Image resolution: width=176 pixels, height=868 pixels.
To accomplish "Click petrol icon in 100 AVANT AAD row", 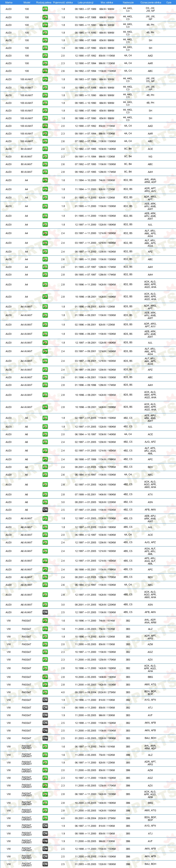I will [x=45, y=126].
